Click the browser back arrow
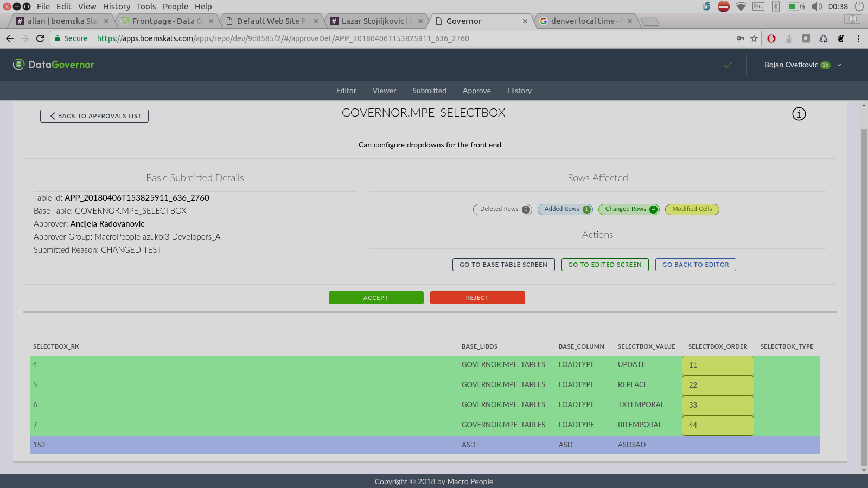The height and width of the screenshot is (488, 868). tap(10, 38)
